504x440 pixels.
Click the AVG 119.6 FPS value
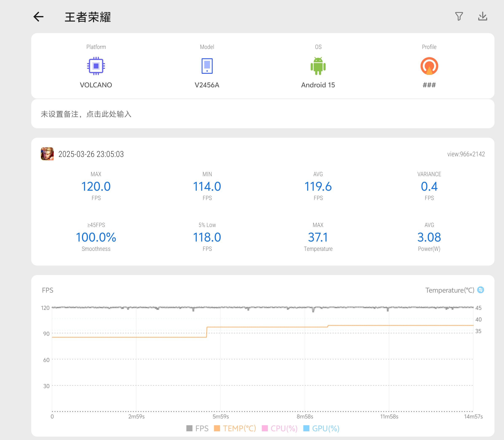coord(318,186)
